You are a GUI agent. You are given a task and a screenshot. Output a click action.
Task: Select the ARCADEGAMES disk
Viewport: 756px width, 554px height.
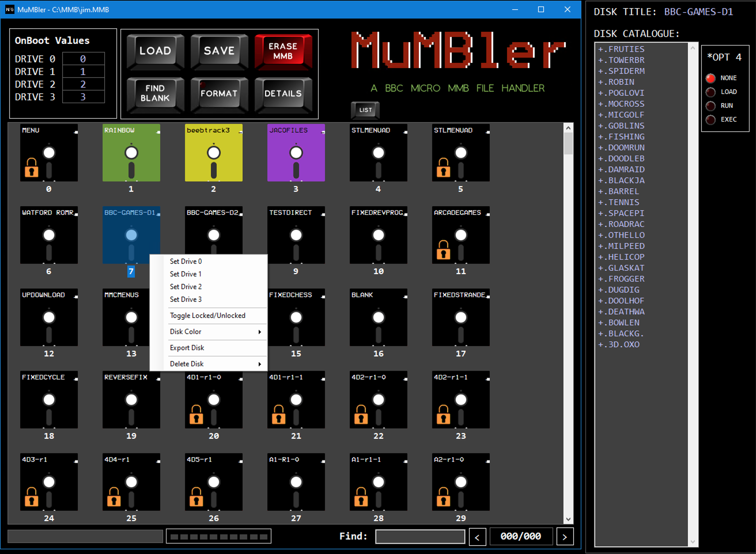pos(461,235)
